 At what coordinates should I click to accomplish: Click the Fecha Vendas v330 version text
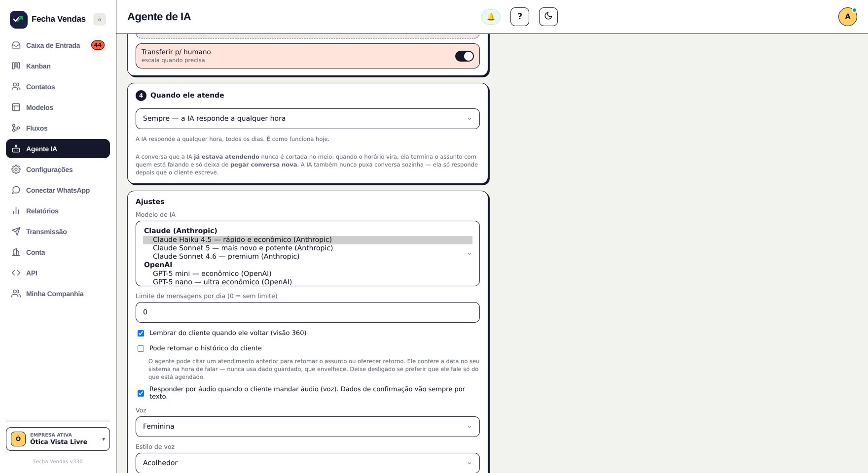tap(58, 462)
